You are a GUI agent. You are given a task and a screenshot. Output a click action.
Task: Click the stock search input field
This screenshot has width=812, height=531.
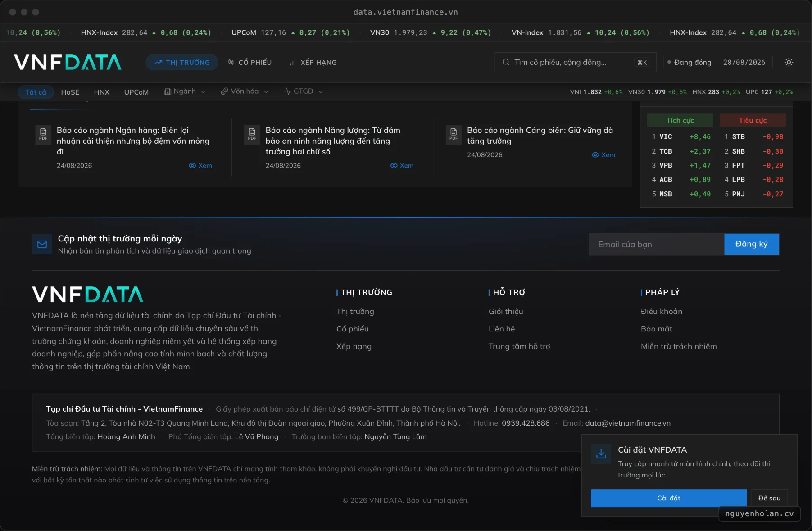(x=576, y=62)
